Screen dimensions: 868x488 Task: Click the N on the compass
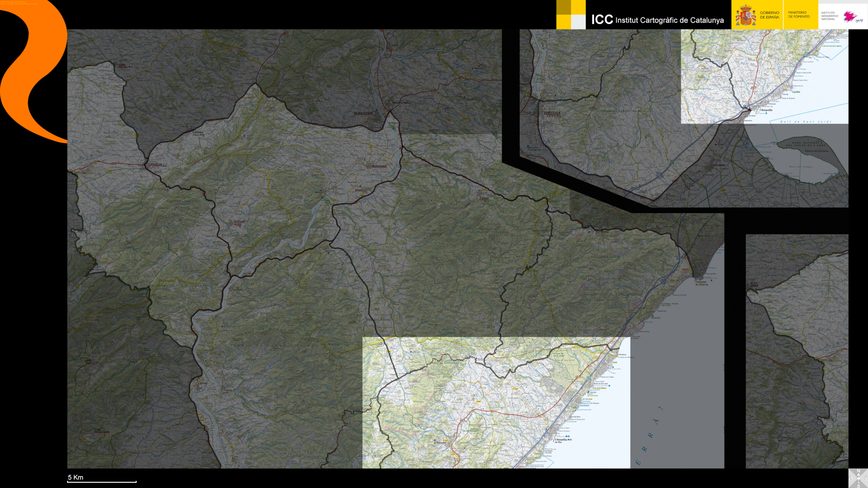(x=858, y=471)
